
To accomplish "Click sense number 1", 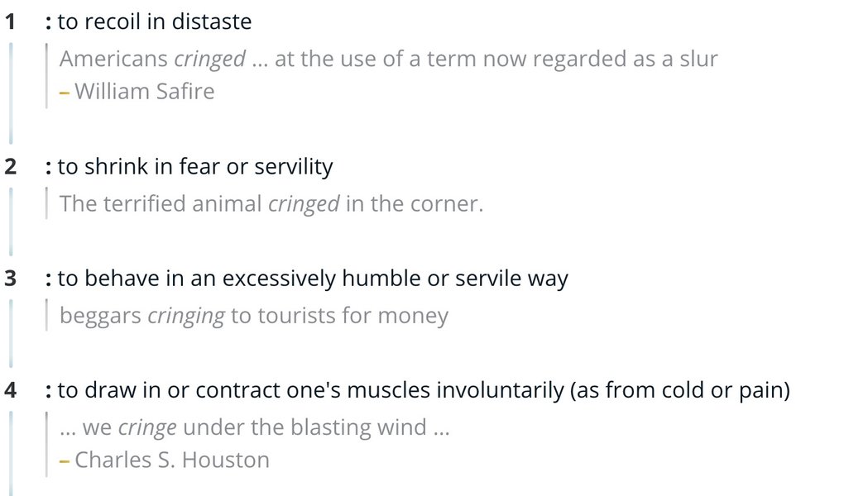I will [x=10, y=21].
